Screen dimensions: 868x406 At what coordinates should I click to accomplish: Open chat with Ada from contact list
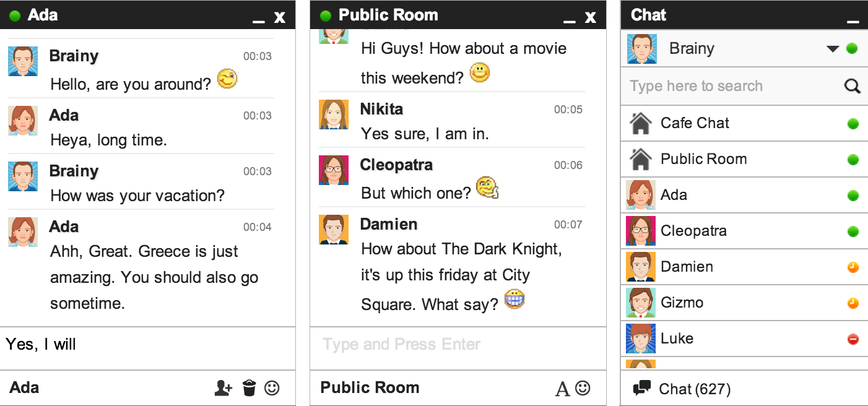(744, 195)
